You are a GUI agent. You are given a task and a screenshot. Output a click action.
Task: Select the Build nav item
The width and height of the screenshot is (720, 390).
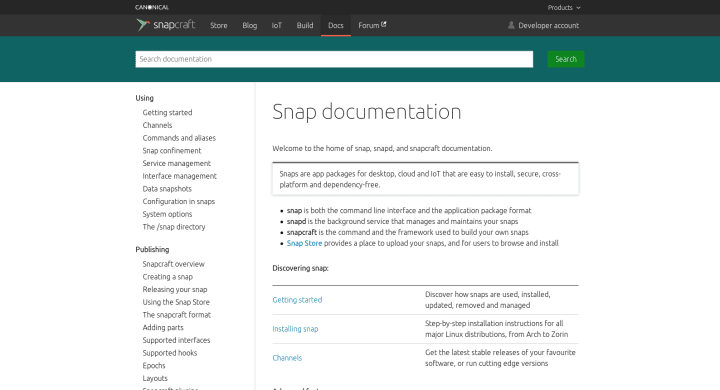(x=305, y=25)
